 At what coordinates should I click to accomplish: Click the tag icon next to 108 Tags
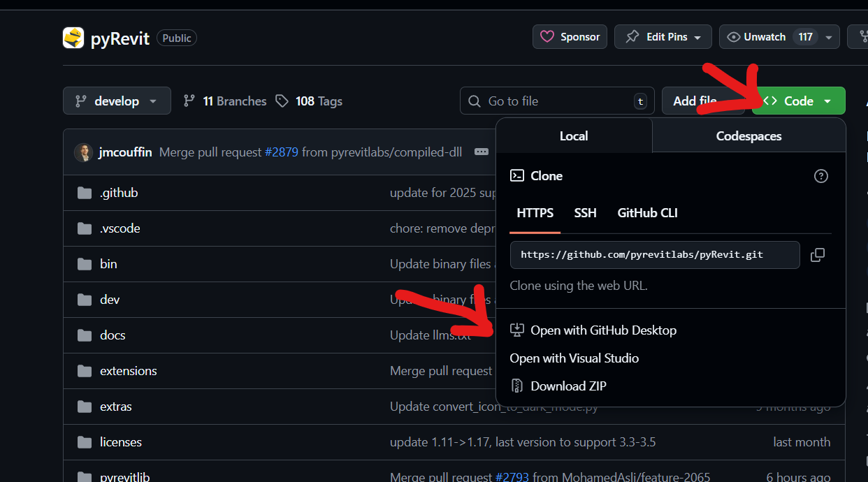click(x=282, y=101)
